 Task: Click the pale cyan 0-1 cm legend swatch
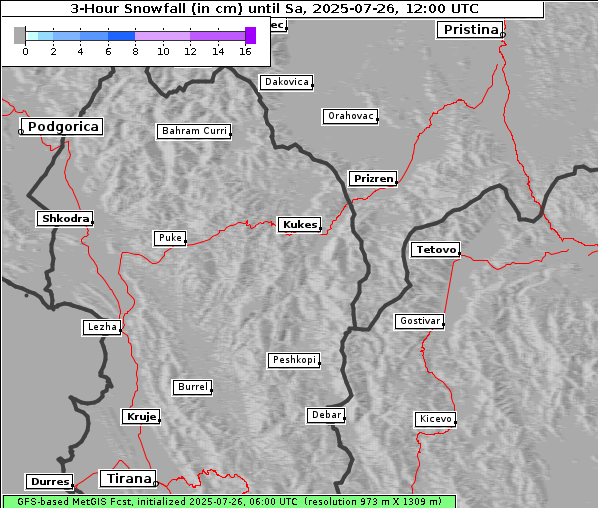(32, 36)
